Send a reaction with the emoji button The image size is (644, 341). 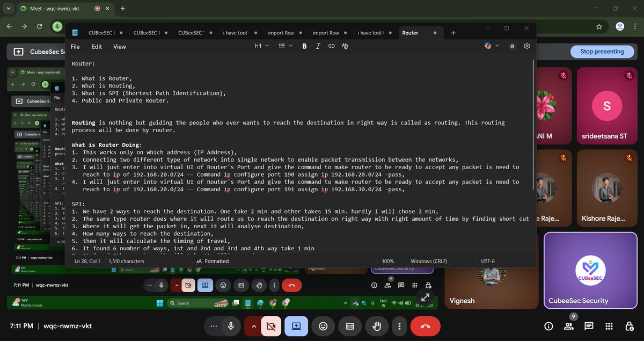323,326
